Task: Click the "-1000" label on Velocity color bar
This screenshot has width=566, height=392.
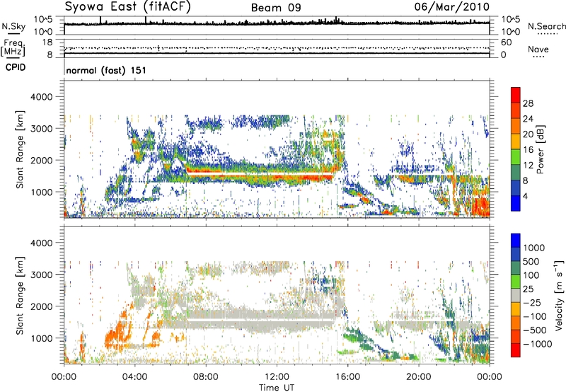Action: [x=538, y=344]
